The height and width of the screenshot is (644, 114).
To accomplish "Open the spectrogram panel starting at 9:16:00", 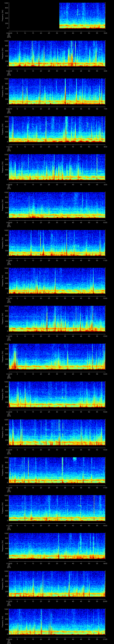I will [x=57, y=470].
